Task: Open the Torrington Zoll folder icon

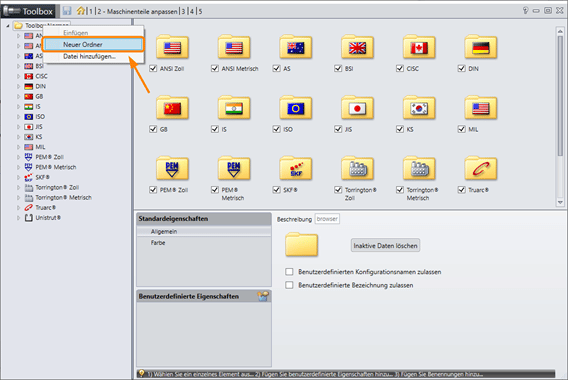Action: 357,168
